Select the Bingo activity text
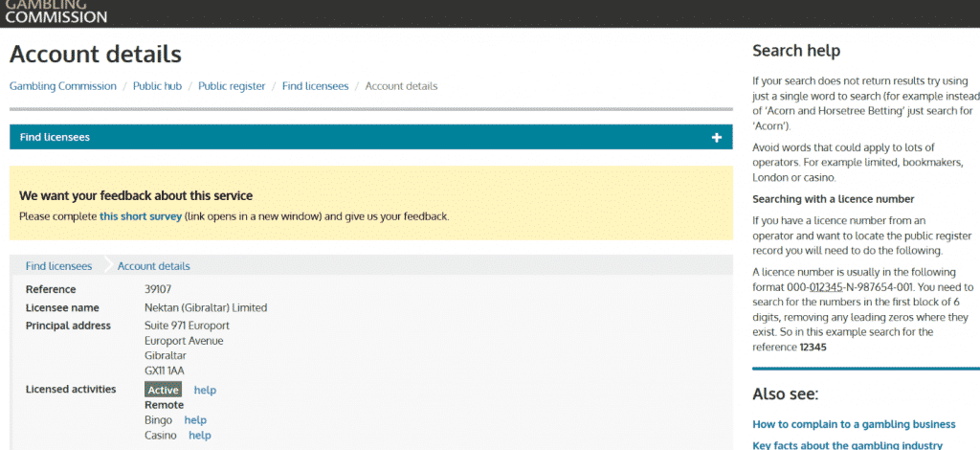The width and height of the screenshot is (980, 450). pyautogui.click(x=158, y=420)
